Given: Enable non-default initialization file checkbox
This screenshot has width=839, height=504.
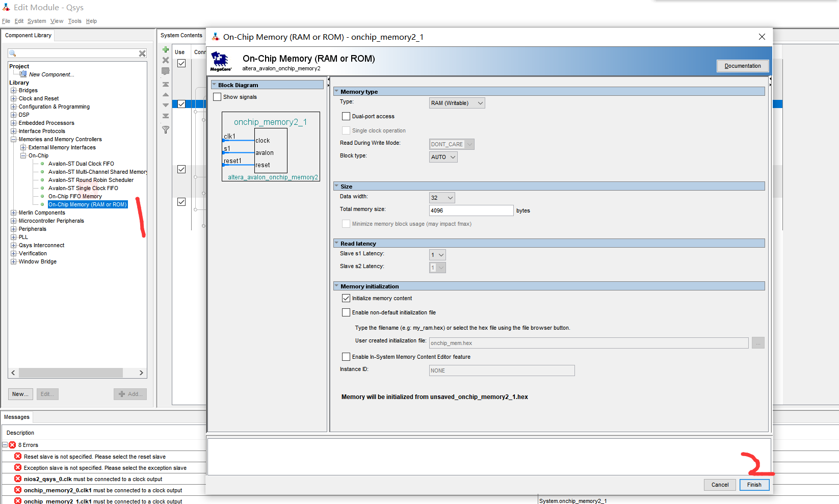Looking at the screenshot, I should (346, 312).
